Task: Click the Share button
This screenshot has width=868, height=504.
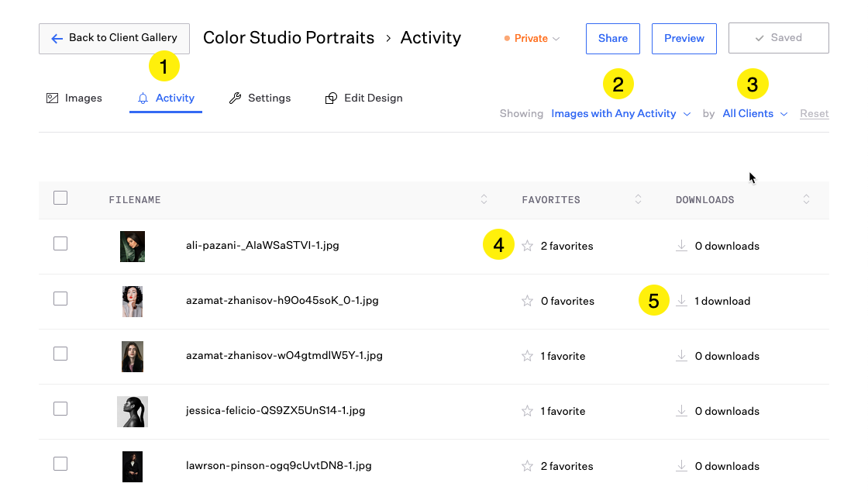Action: [x=612, y=38]
